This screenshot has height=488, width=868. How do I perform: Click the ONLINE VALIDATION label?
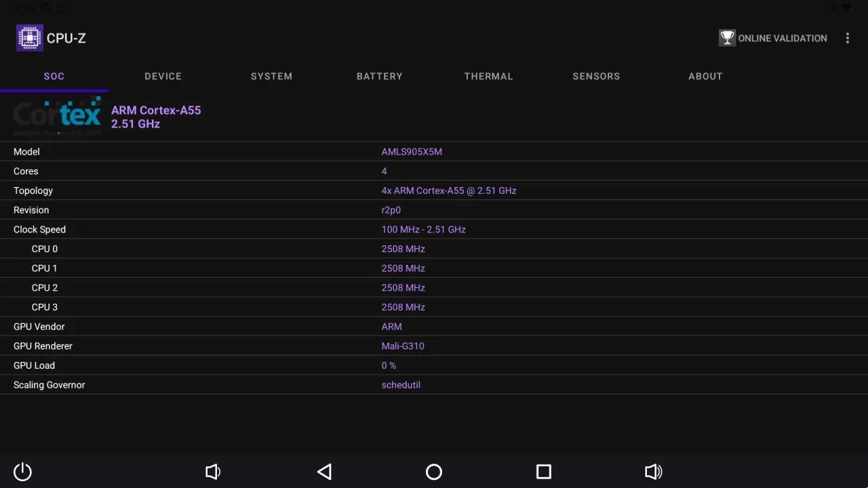(x=783, y=38)
